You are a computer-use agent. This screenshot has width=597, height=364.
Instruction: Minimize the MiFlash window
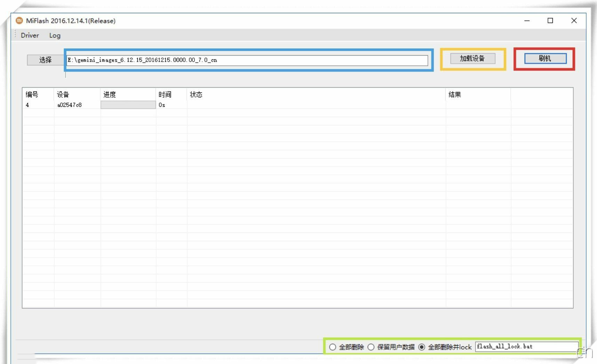tap(527, 21)
